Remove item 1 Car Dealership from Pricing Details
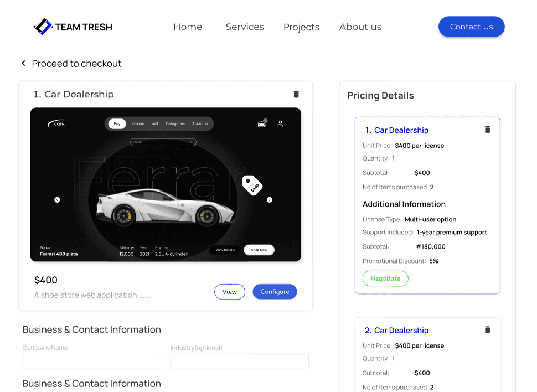Image resolution: width=537 pixels, height=392 pixels. (487, 130)
